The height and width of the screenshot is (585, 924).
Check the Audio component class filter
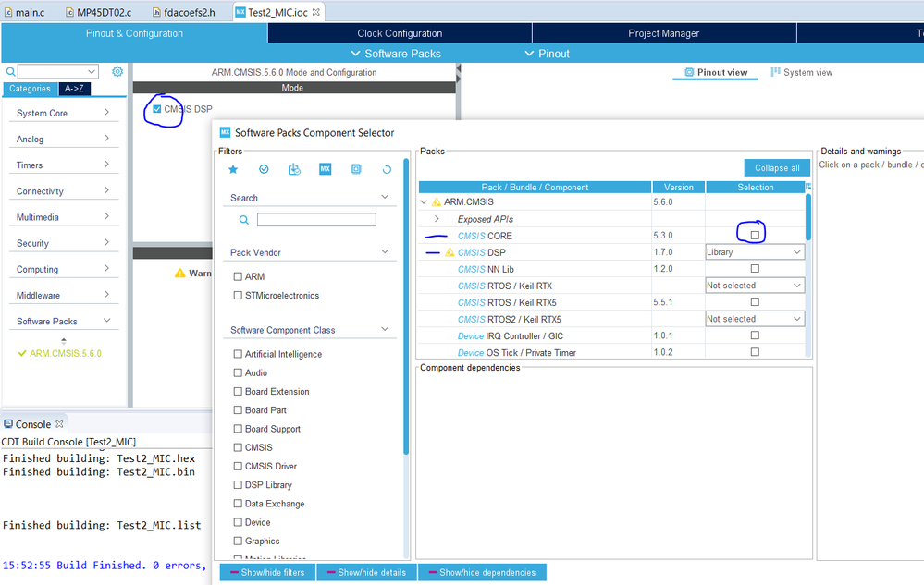[x=238, y=373]
